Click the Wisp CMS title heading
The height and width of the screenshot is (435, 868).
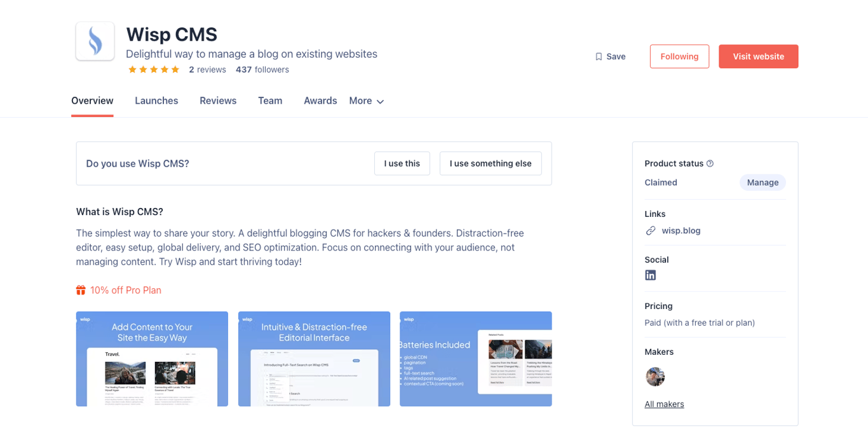click(x=172, y=34)
